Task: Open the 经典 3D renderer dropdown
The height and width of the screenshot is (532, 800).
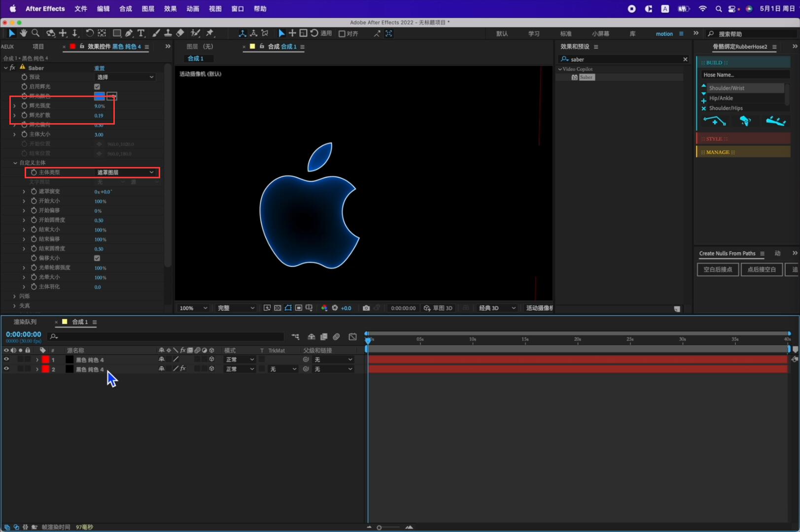Action: [x=497, y=308]
